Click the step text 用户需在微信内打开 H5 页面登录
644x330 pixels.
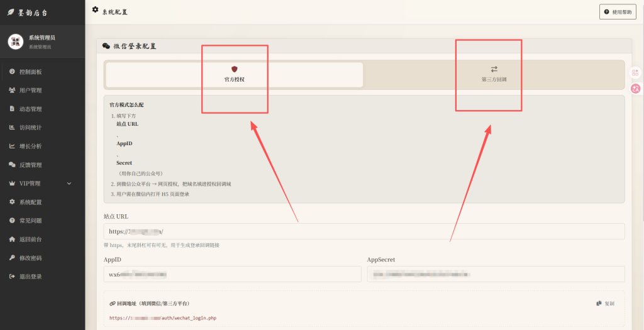[153, 194]
